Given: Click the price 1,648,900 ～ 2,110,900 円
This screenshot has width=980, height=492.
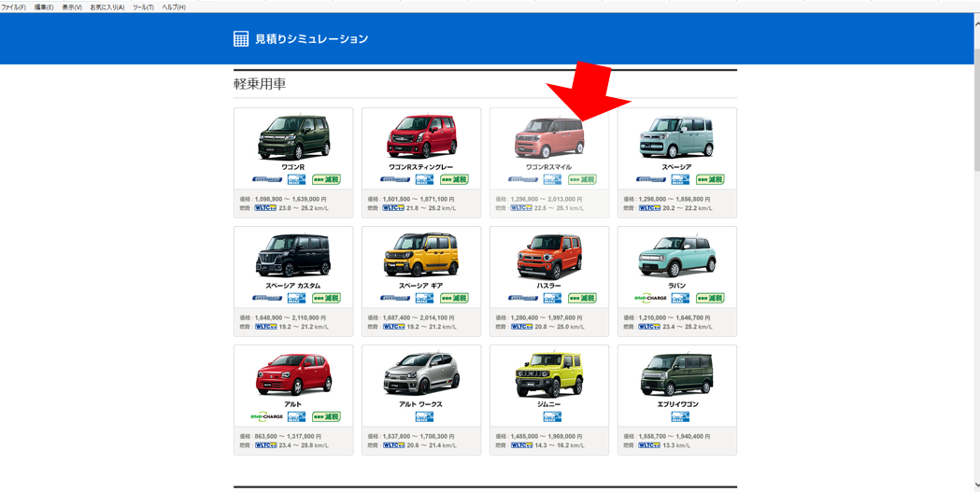Looking at the screenshot, I should pyautogui.click(x=291, y=317).
